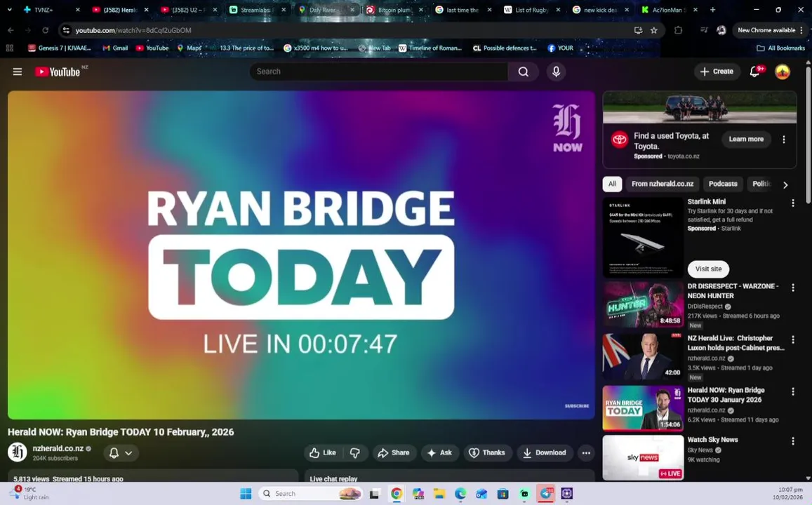Open Timeline of Roman bookmark
Screen dimensions: 812x505
click(x=430, y=48)
